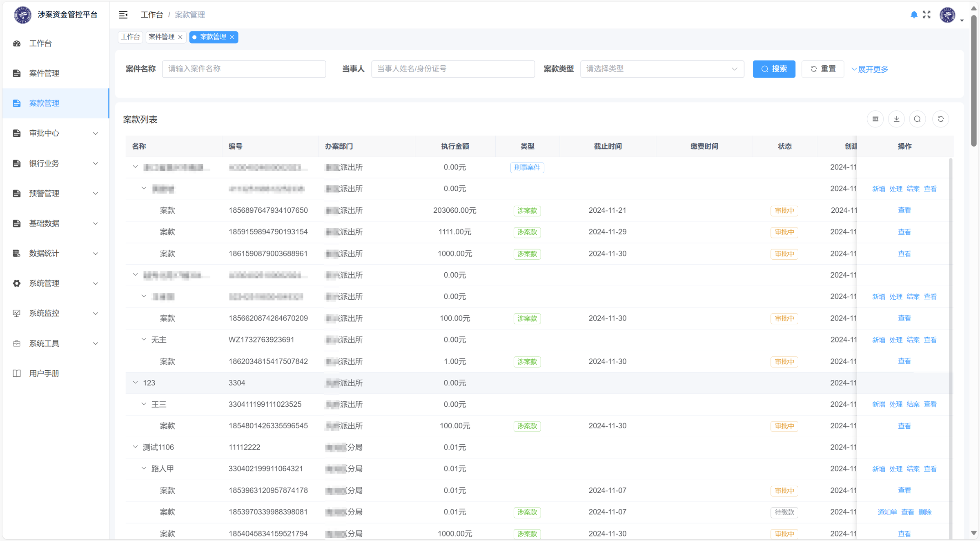This screenshot has width=980, height=541.
Task: Collapse the sidebar with the menu fold icon
Action: (x=123, y=15)
